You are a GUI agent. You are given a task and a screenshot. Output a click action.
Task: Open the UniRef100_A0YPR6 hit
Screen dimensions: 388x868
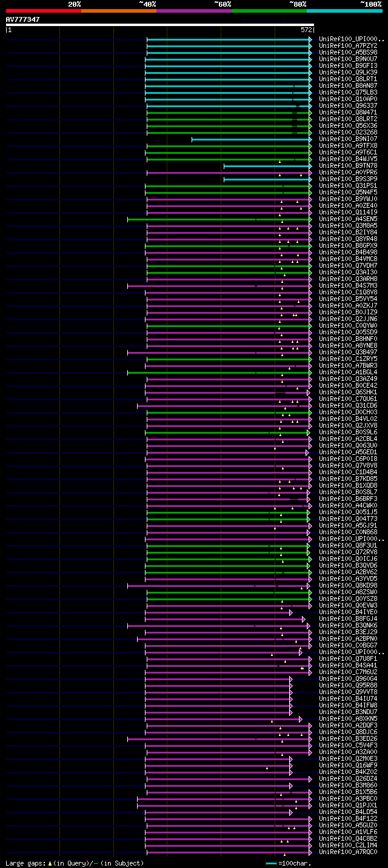click(x=348, y=173)
